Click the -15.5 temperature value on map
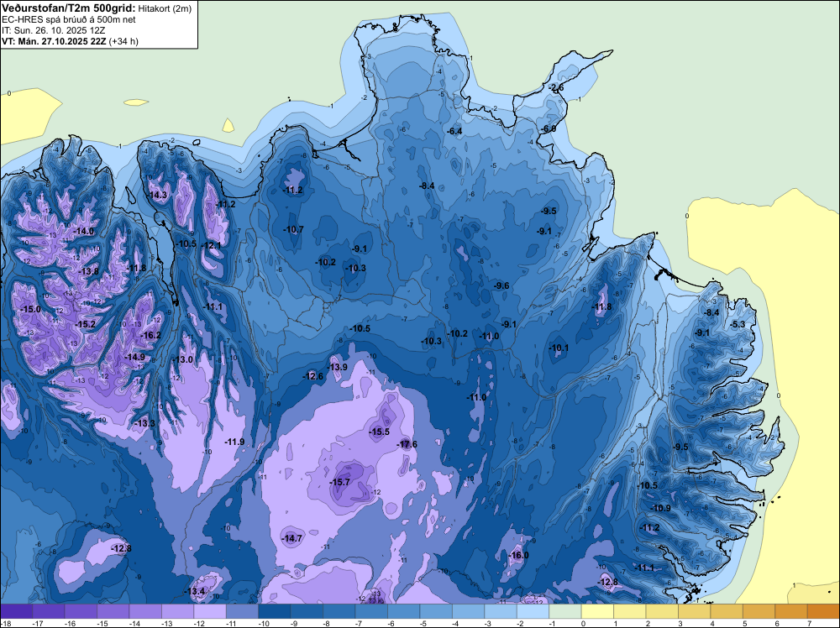The width and height of the screenshot is (840, 628). [x=380, y=432]
